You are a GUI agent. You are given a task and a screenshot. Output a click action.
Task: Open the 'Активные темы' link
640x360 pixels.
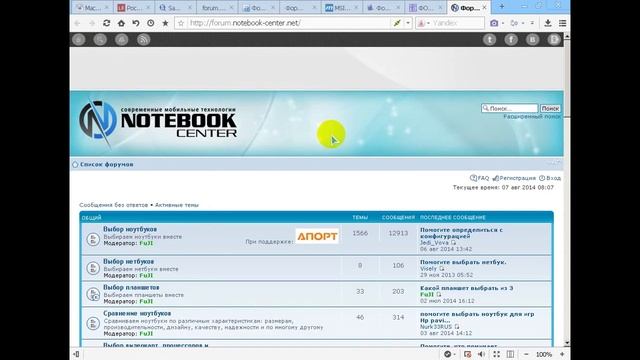pyautogui.click(x=177, y=205)
